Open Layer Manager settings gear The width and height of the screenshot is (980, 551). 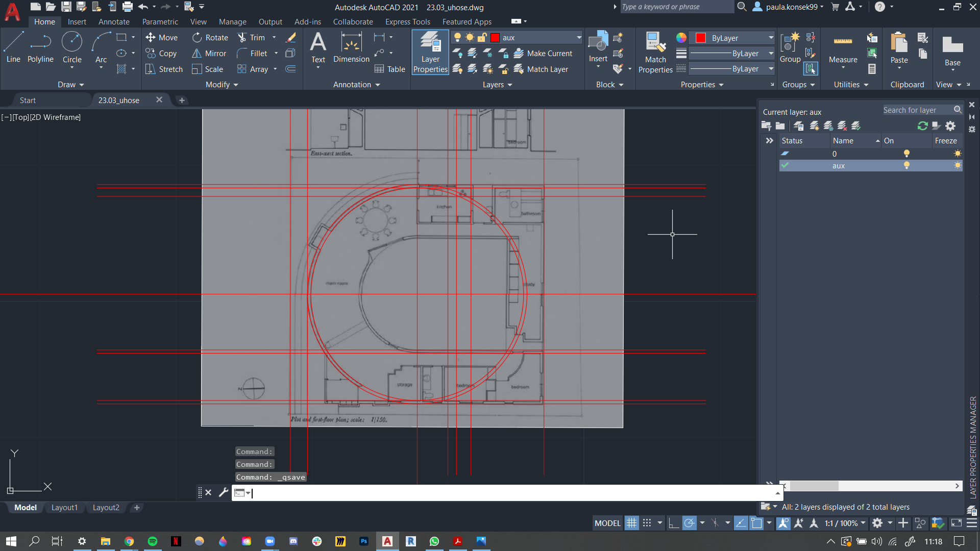click(x=950, y=126)
